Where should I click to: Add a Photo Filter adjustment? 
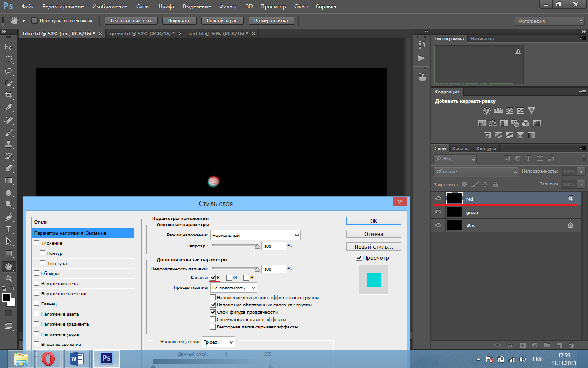pos(515,123)
